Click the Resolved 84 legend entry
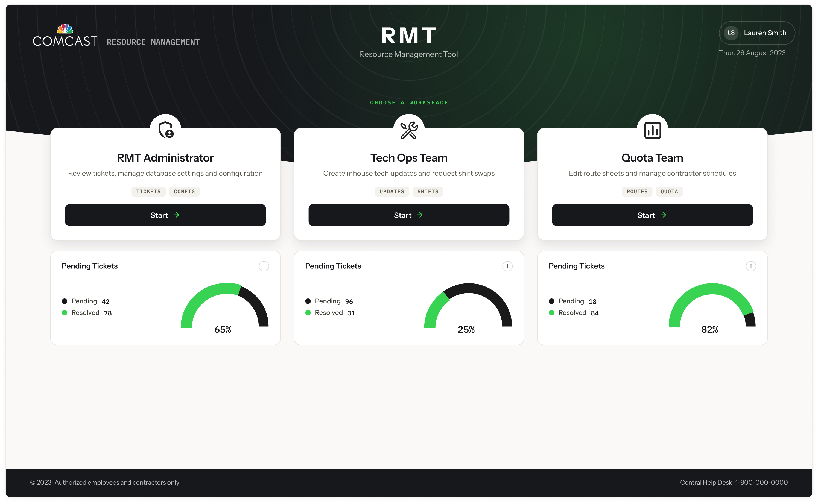This screenshot has width=818, height=504. 574,313
